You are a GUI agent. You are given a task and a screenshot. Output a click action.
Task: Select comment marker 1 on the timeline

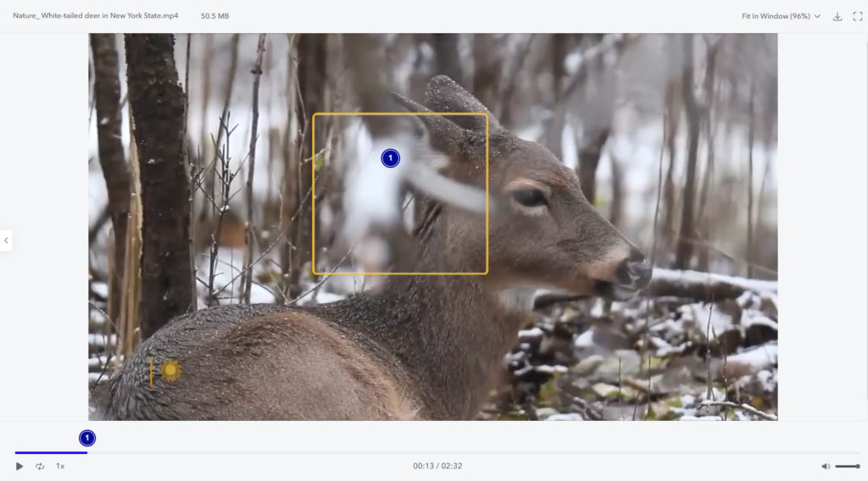[87, 438]
